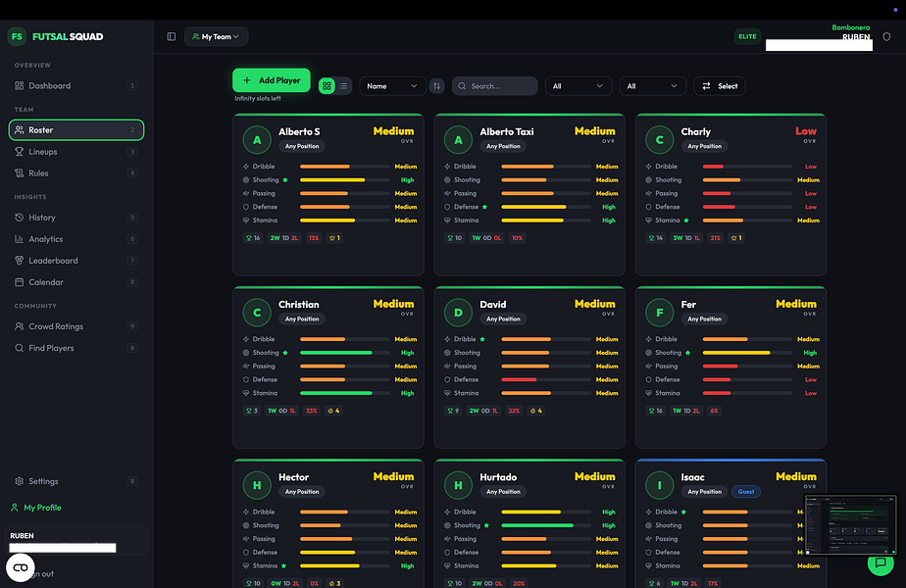The height and width of the screenshot is (588, 906).
Task: Click Hurtado Shooting star icon
Action: [486, 525]
